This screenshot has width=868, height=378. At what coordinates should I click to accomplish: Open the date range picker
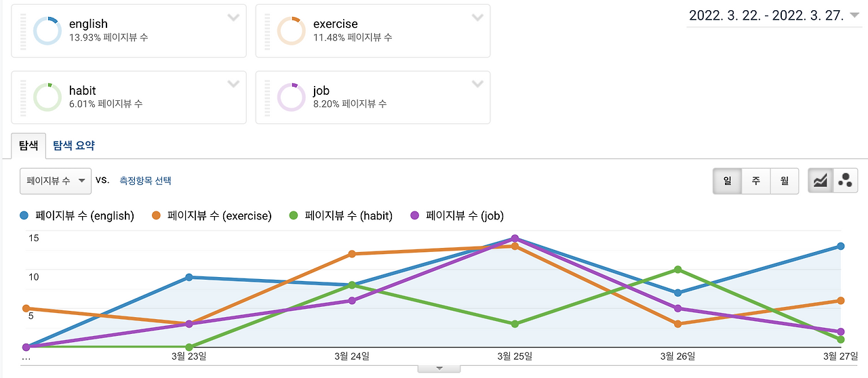tap(774, 16)
